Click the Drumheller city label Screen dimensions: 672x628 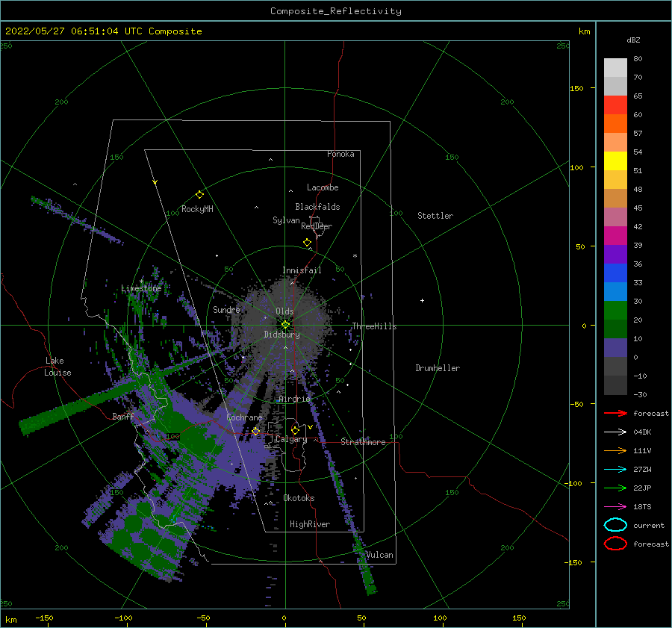(438, 368)
